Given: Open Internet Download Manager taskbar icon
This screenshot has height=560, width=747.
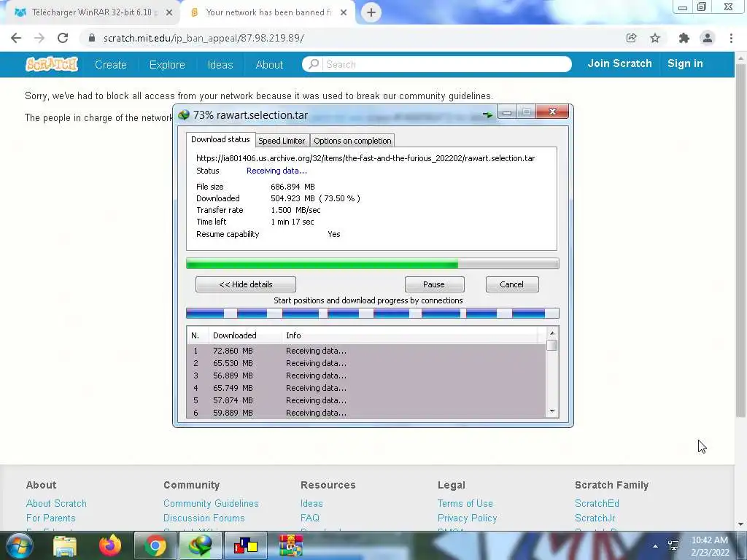Looking at the screenshot, I should pos(200,545).
